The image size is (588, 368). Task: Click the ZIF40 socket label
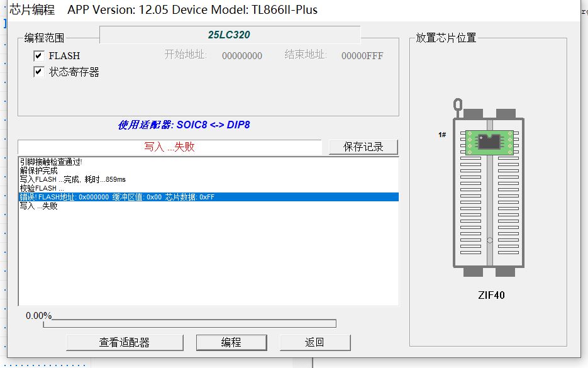tap(491, 295)
